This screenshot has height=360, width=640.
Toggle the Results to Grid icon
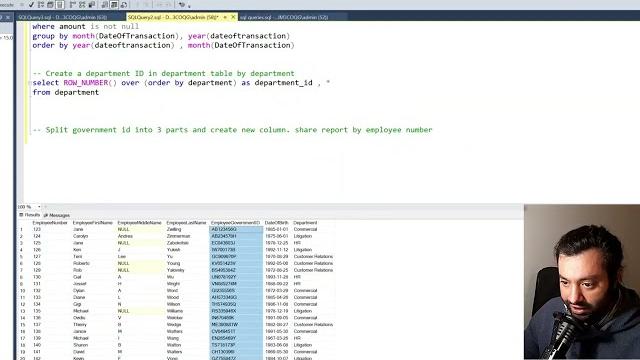click(x=114, y=4)
